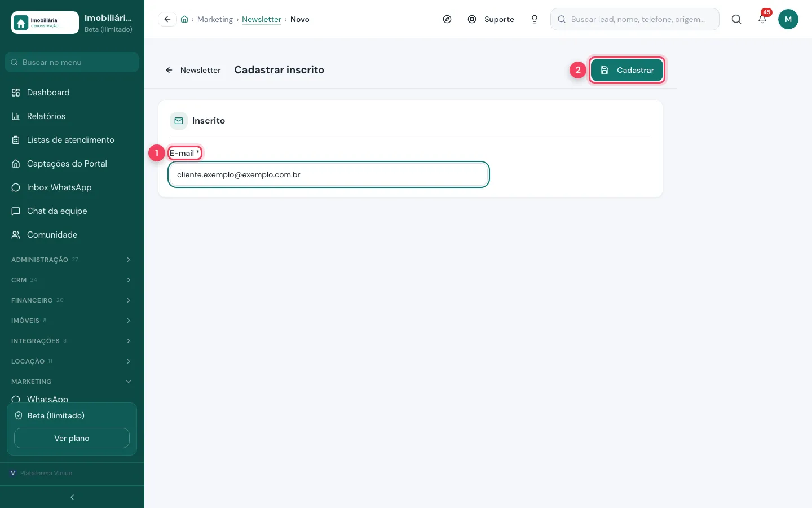The image size is (812, 508).
Task: Go back to Newsletter via arrow link
Action: click(193, 70)
